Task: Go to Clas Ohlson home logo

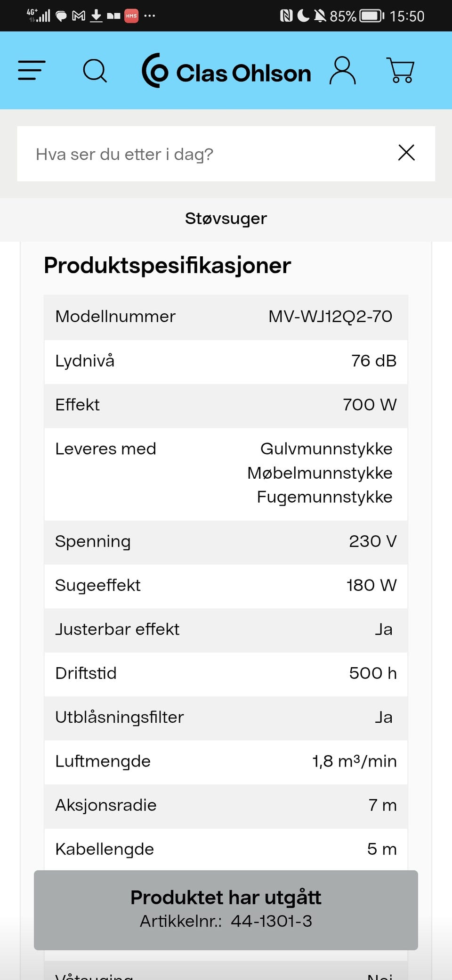Action: 226,71
